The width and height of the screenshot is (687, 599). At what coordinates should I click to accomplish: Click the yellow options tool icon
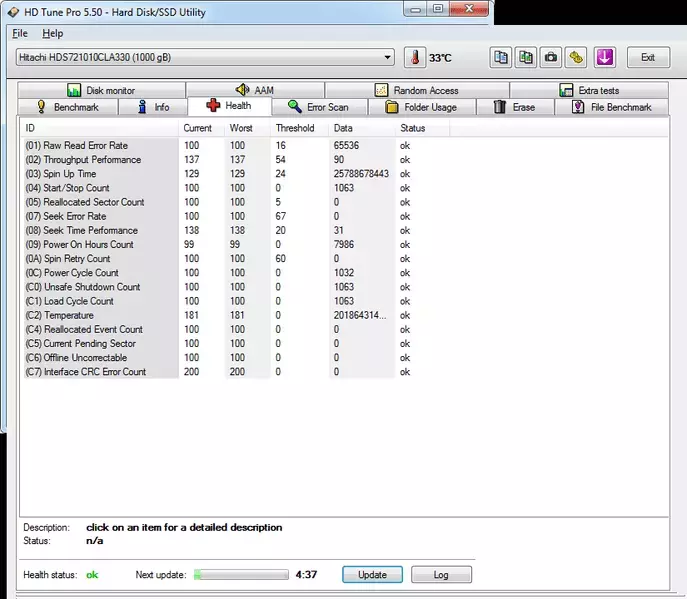pyautogui.click(x=576, y=57)
